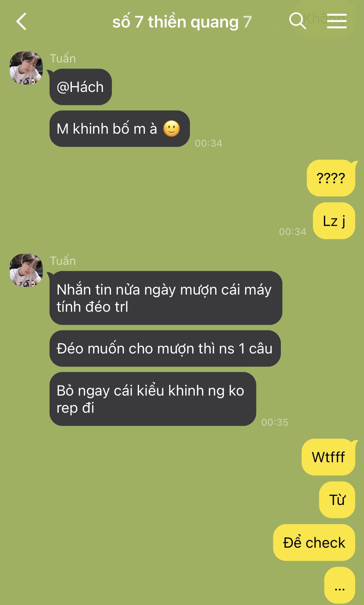Screen dimensions: 364x605
Task: Open the chat title 'số 7 thiền quang'
Action: pyautogui.click(x=175, y=22)
